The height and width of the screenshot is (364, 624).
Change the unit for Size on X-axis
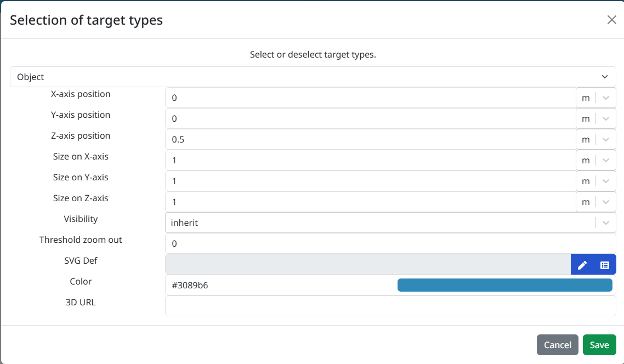click(x=605, y=160)
